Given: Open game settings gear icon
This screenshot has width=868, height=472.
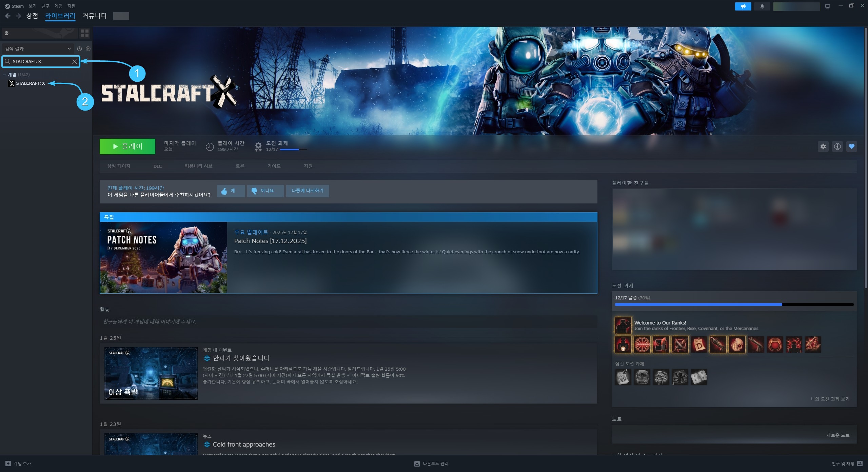Looking at the screenshot, I should (x=823, y=146).
